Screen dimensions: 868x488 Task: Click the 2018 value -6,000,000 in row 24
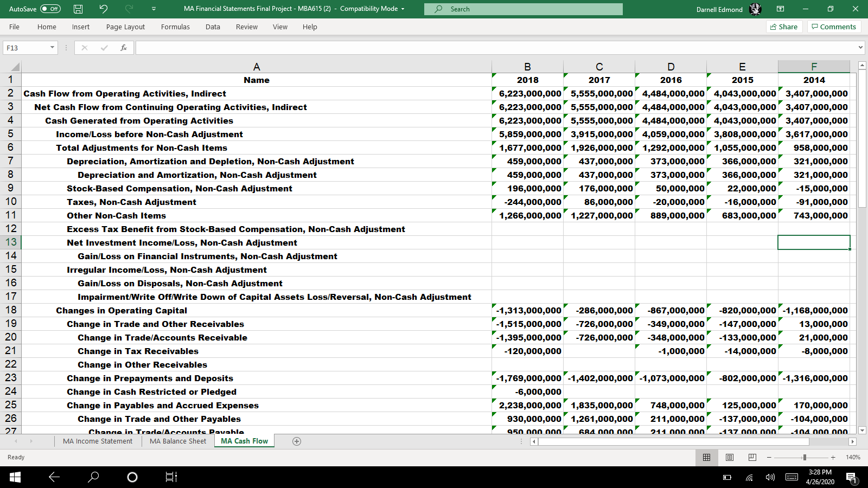click(x=527, y=391)
